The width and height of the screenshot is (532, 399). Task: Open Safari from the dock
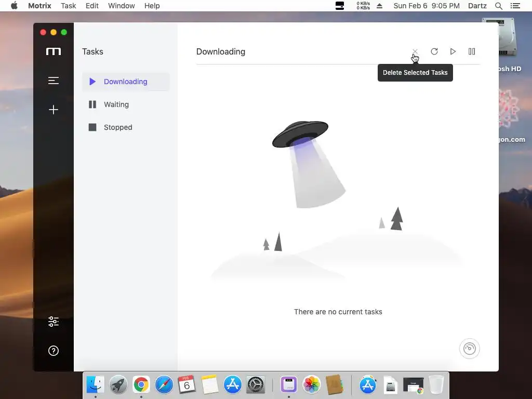[x=164, y=385]
